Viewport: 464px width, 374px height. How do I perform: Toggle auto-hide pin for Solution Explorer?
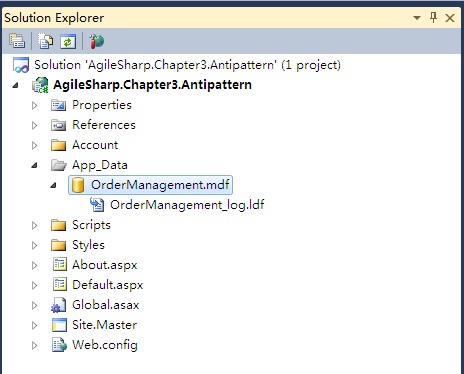433,17
